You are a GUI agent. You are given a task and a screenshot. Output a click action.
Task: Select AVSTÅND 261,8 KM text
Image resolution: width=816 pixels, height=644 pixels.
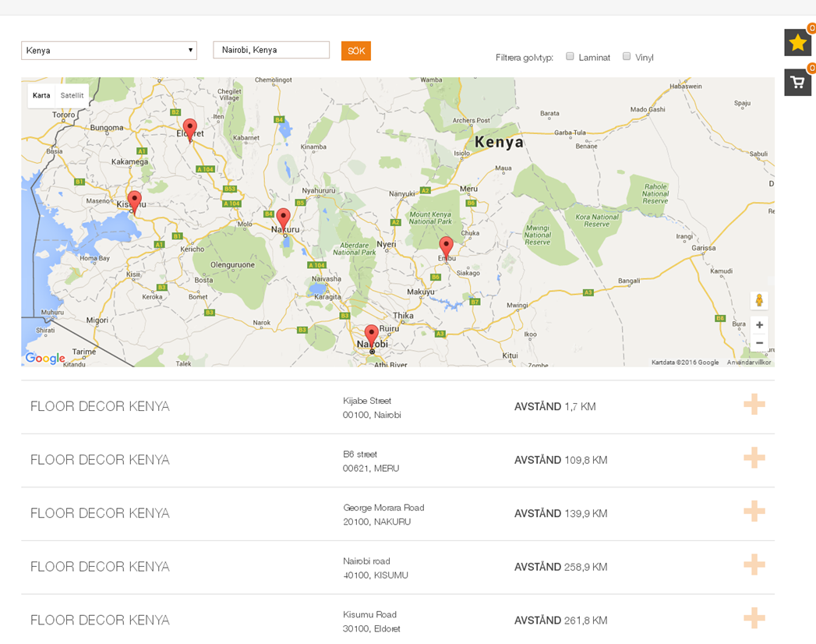coord(560,621)
